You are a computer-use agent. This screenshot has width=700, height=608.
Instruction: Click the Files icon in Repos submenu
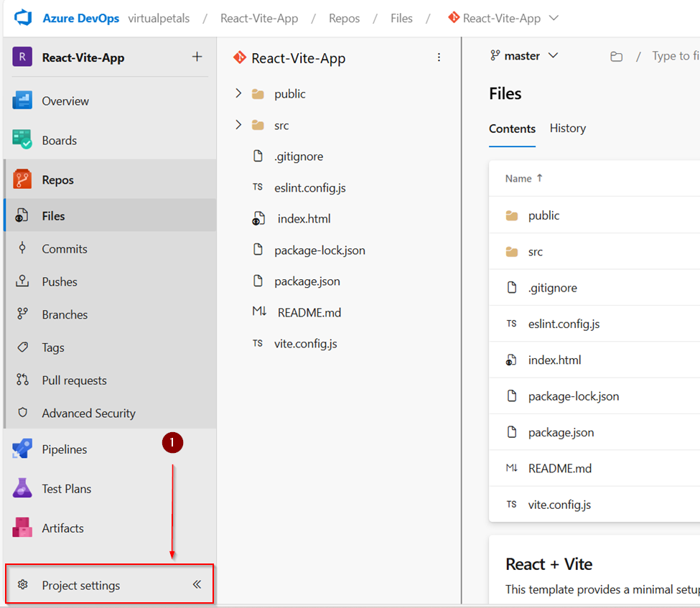[x=22, y=215]
